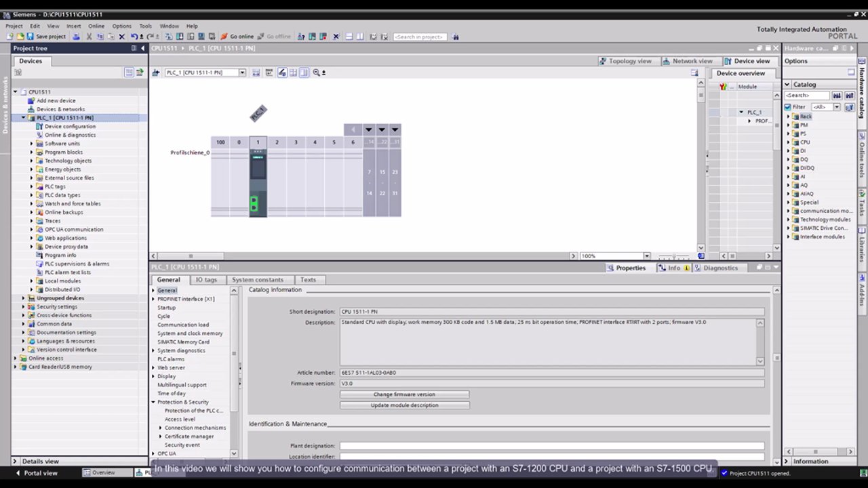This screenshot has height=488, width=868.
Task: Select Add new device in project tree
Action: coord(56,100)
